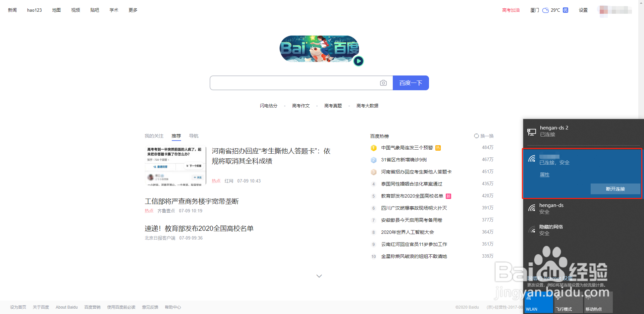Click 断开连接 to disconnect WiFi

click(x=615, y=189)
